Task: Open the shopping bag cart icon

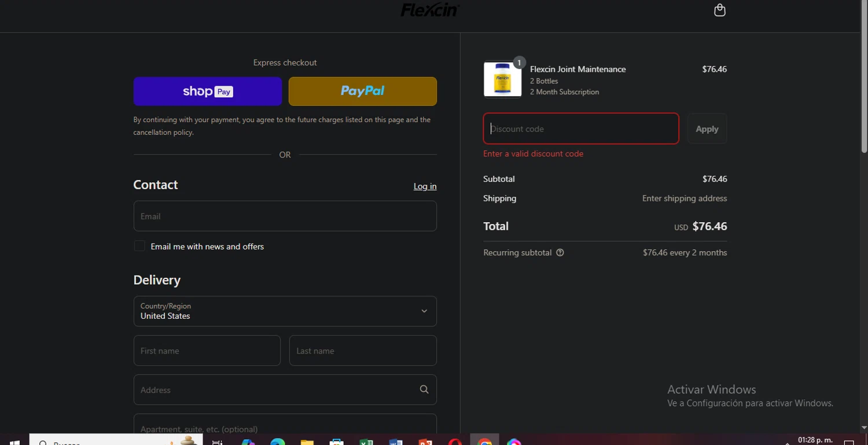Action: click(x=719, y=10)
